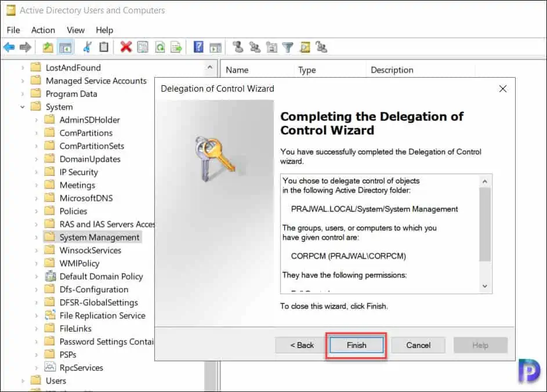This screenshot has width=547, height=392.
Task: Click the System Management folder icon
Action: [x=49, y=237]
